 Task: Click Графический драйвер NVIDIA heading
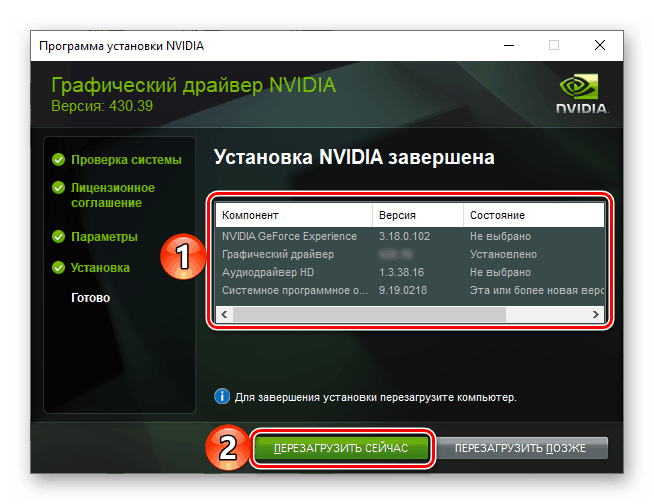tap(194, 85)
